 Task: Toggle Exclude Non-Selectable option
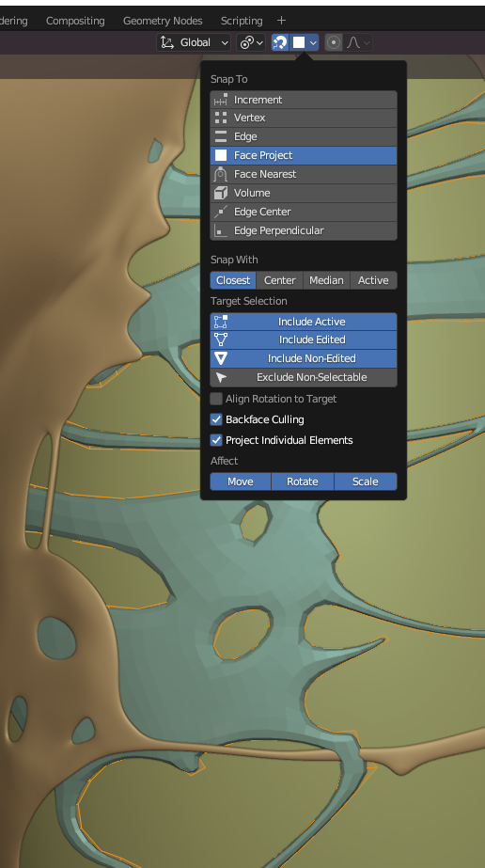(x=304, y=377)
